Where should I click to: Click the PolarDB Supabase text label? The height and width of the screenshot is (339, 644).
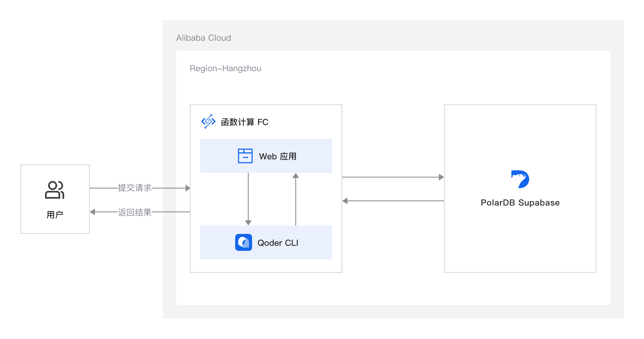click(520, 203)
